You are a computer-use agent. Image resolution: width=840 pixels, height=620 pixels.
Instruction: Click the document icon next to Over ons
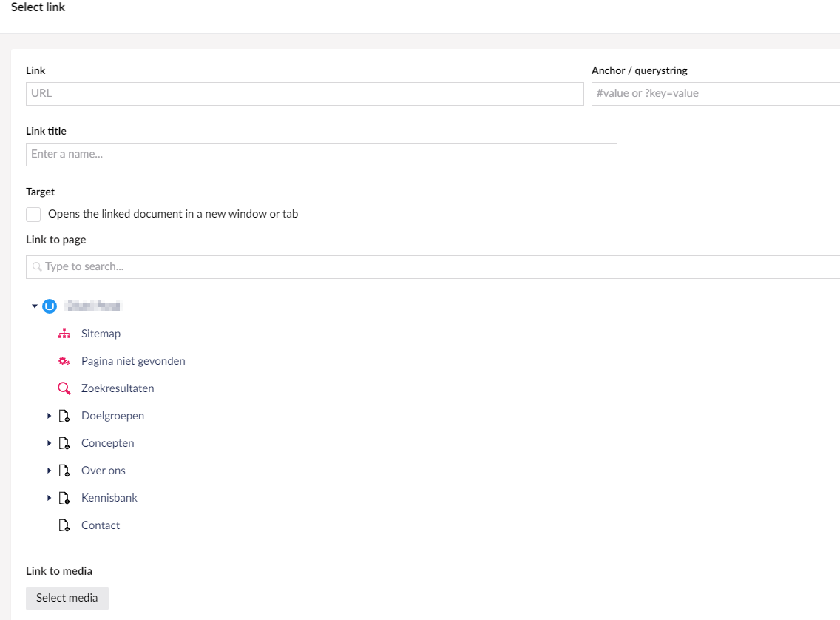pyautogui.click(x=64, y=470)
